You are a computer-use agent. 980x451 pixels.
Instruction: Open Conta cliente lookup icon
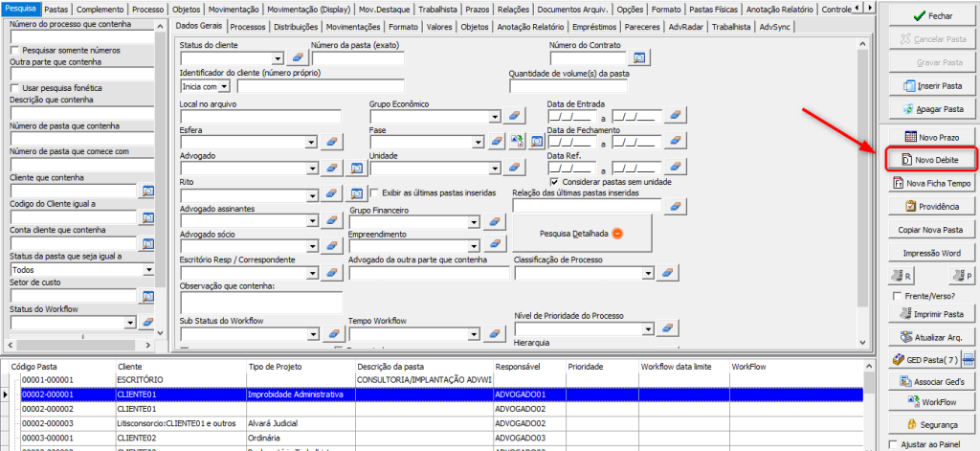click(x=148, y=243)
